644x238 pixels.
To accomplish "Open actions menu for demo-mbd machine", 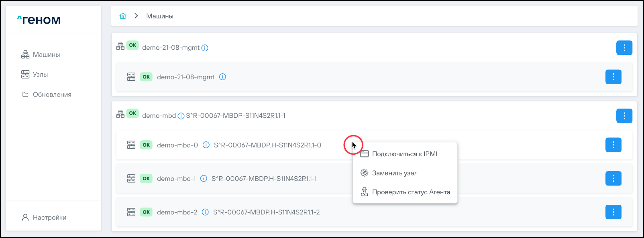I will [x=624, y=116].
